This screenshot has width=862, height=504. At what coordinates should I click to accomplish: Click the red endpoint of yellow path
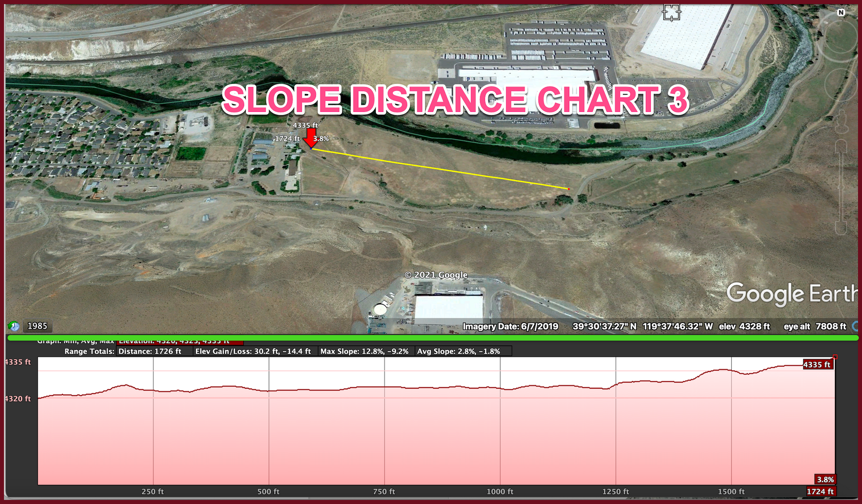click(568, 189)
